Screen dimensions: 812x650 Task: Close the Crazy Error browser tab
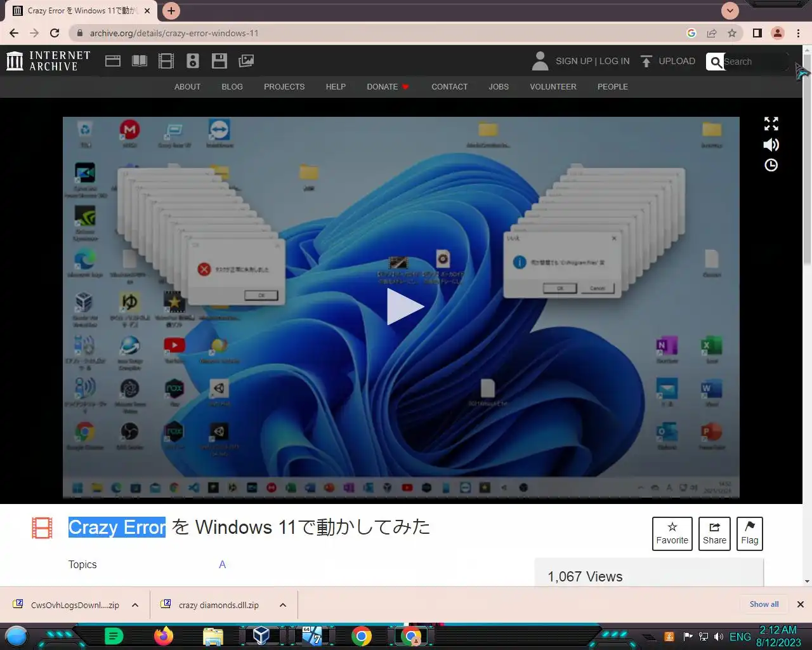click(x=147, y=11)
